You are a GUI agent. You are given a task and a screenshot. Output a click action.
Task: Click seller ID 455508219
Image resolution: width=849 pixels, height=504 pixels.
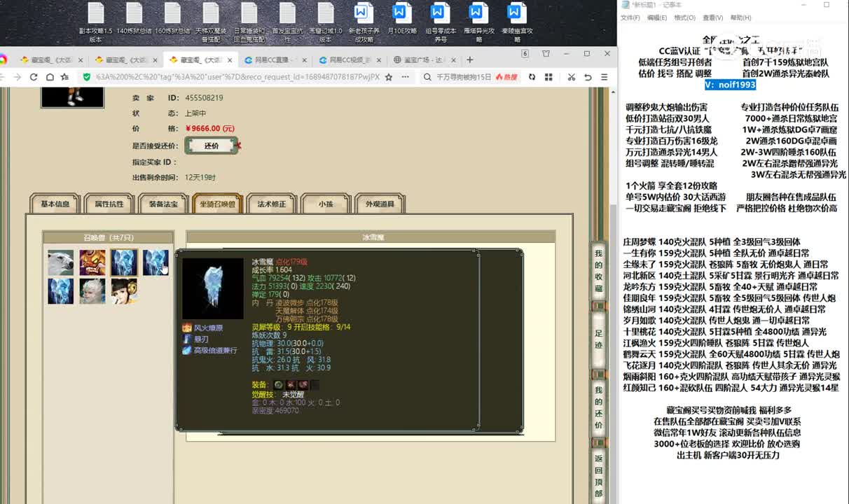[x=204, y=98]
